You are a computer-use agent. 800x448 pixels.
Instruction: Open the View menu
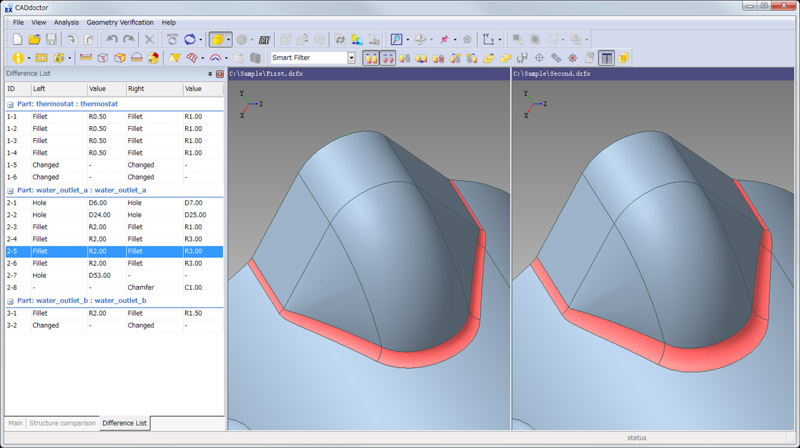pyautogui.click(x=39, y=22)
